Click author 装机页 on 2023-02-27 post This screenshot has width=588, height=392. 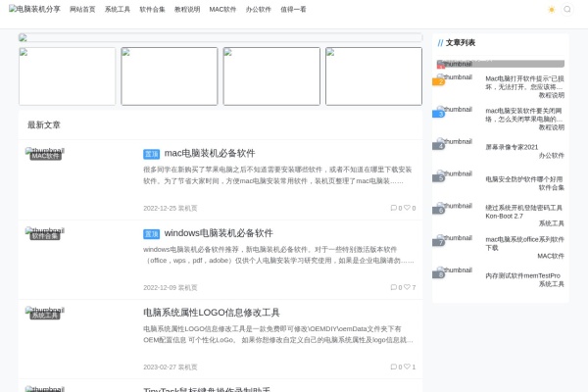click(187, 367)
